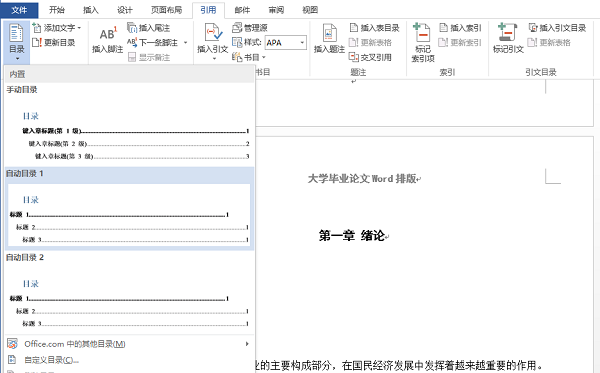This screenshot has width=600, height=373.
Task: Click 交叉引用 cross-reference
Action: coord(371,57)
